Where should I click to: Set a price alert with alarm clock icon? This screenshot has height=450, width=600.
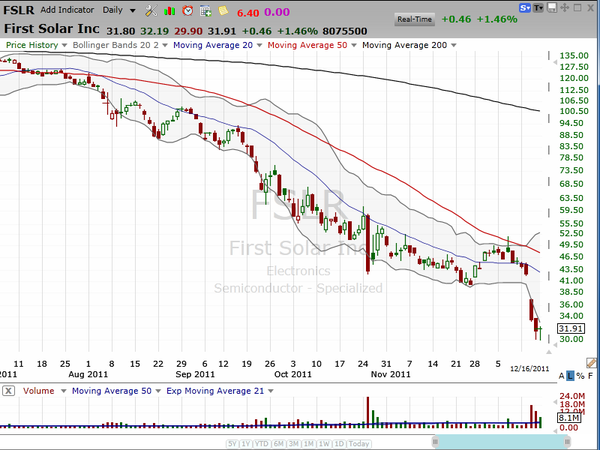[x=186, y=10]
